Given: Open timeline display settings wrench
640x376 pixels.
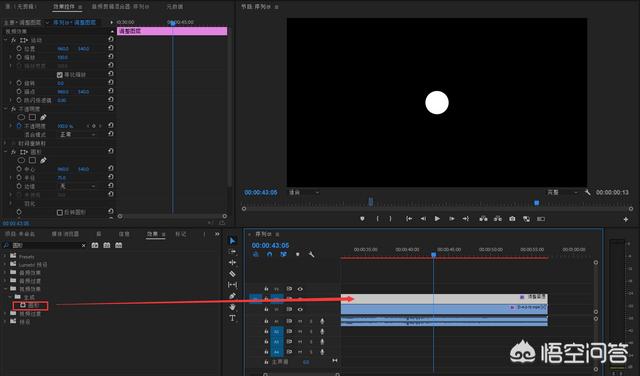Looking at the screenshot, I should tap(311, 254).
